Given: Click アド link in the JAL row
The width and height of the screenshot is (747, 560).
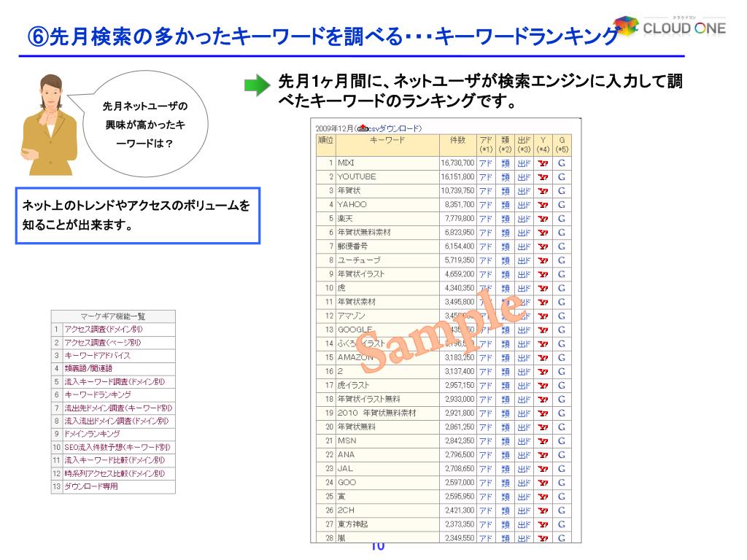Looking at the screenshot, I should coord(485,469).
